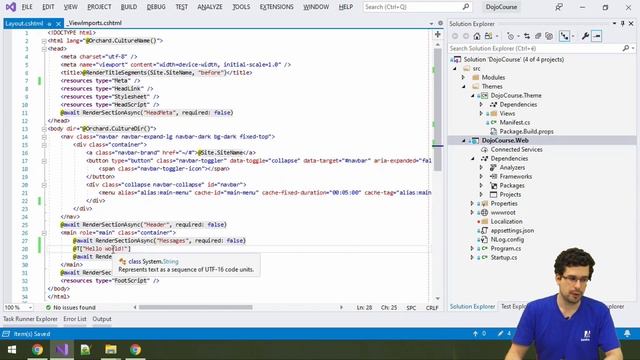Screen dimensions: 640x360
Task: Pin the Layout.cshtml tab
Action: point(49,24)
